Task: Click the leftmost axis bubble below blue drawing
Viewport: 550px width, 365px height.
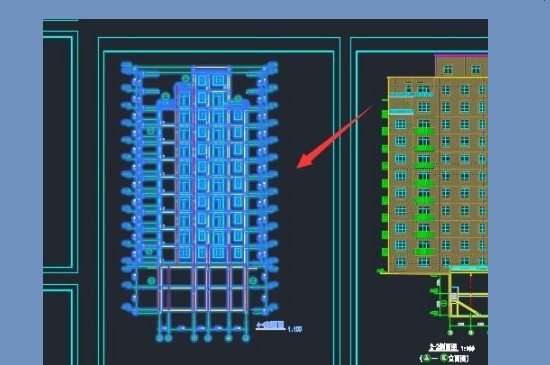Action: point(159,338)
